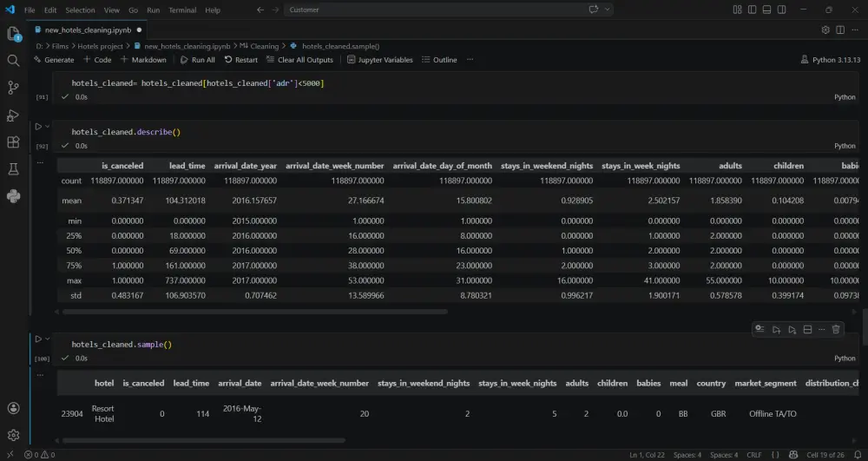Open the Run and Debug view

point(13,115)
